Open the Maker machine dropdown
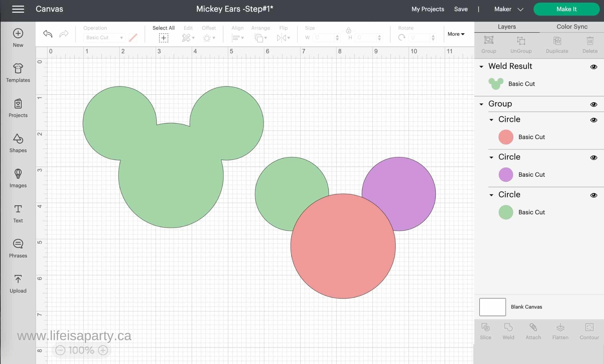 [509, 9]
